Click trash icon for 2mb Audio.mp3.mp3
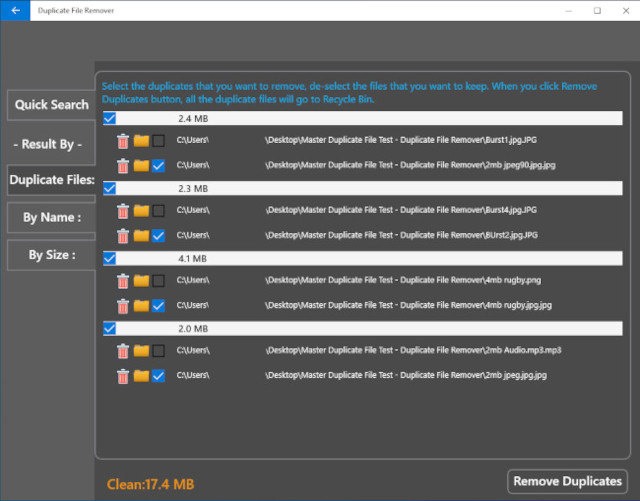 pos(123,351)
